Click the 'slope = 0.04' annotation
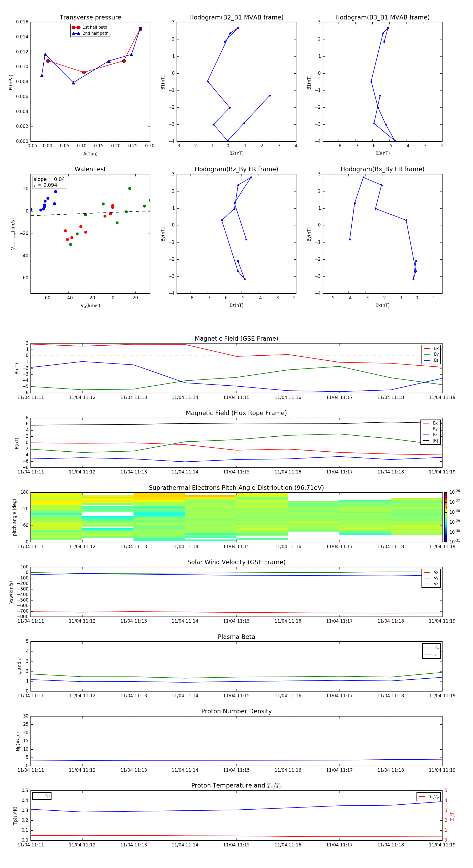 pyautogui.click(x=49, y=179)
